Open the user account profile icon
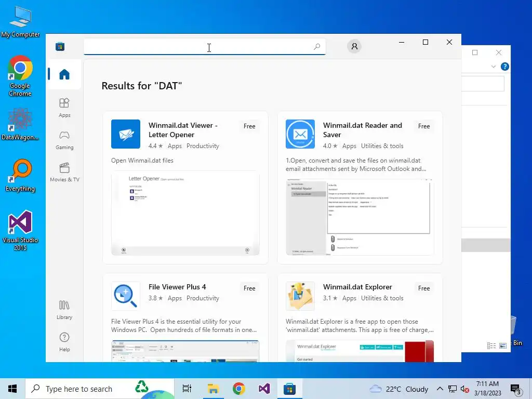 pos(354,46)
